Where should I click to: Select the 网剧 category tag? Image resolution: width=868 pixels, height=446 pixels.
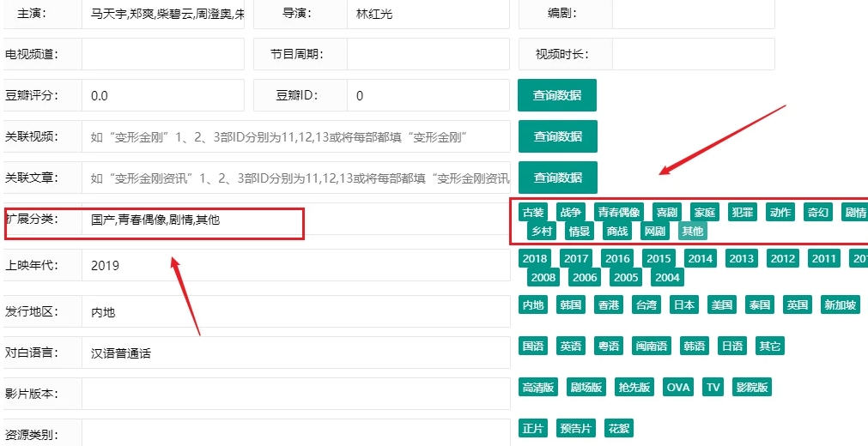[654, 231]
